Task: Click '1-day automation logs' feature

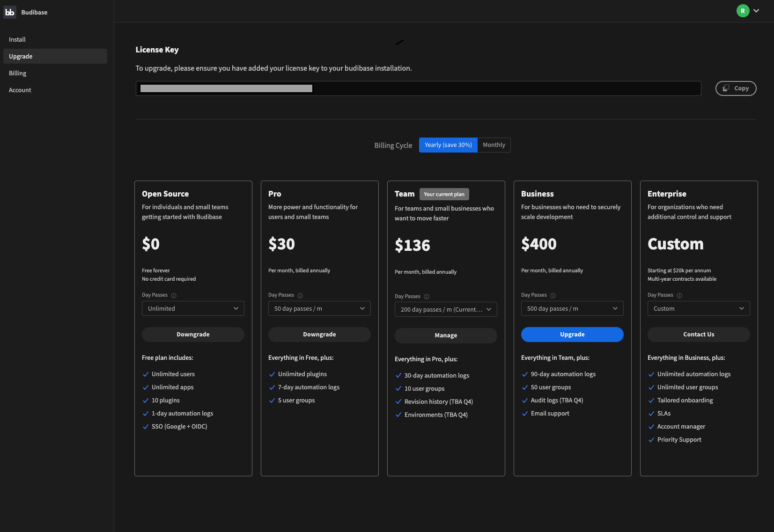Action: pyautogui.click(x=182, y=414)
